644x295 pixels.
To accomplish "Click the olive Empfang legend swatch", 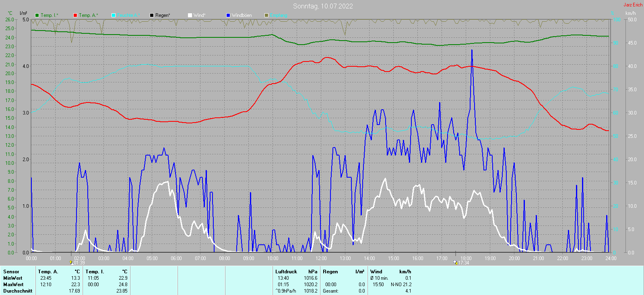I will [x=266, y=15].
